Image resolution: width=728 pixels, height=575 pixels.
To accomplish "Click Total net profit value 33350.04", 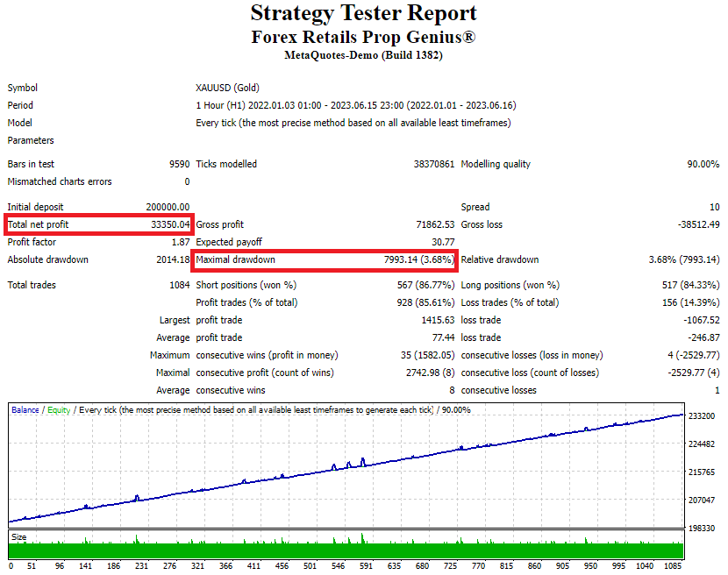I will (170, 224).
